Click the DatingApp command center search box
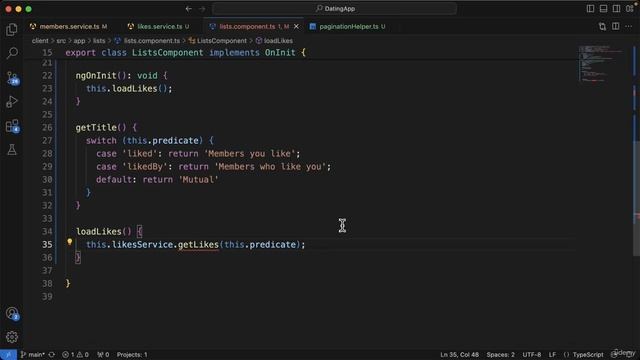Image resolution: width=640 pixels, height=360 pixels. pyautogui.click(x=335, y=9)
